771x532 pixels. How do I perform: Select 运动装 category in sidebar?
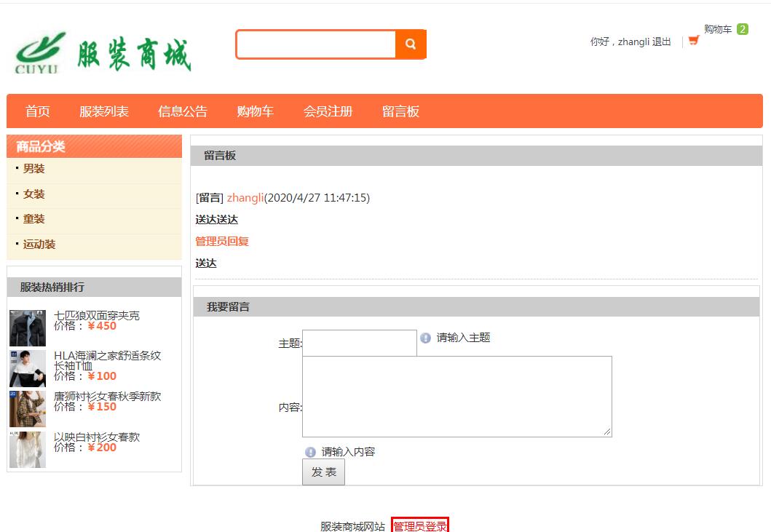[39, 245]
